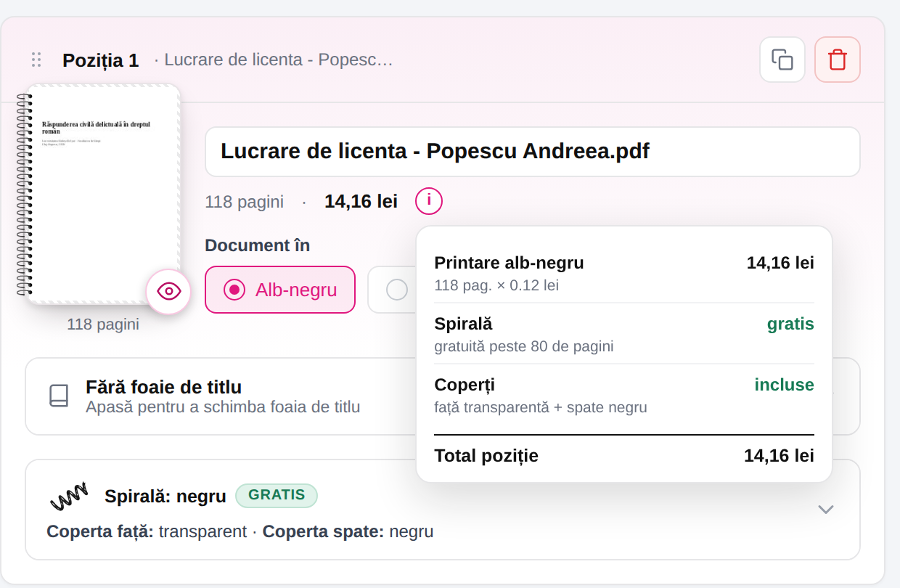Click the Poziția 1 header title
The image size is (900, 588).
click(100, 60)
